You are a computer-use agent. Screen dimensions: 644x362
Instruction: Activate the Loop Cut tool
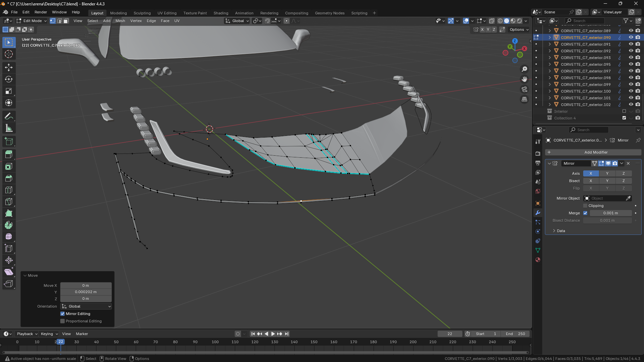coord(9,190)
